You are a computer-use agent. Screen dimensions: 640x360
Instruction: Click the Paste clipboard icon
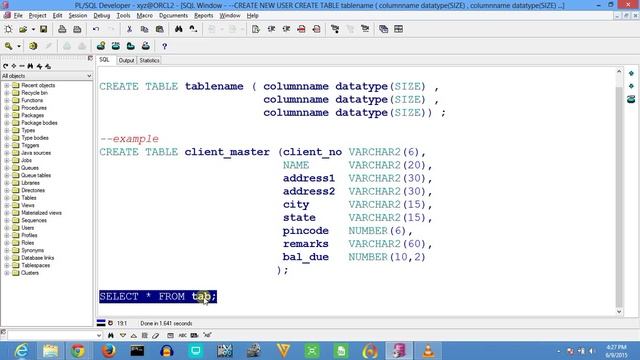click(x=160, y=29)
